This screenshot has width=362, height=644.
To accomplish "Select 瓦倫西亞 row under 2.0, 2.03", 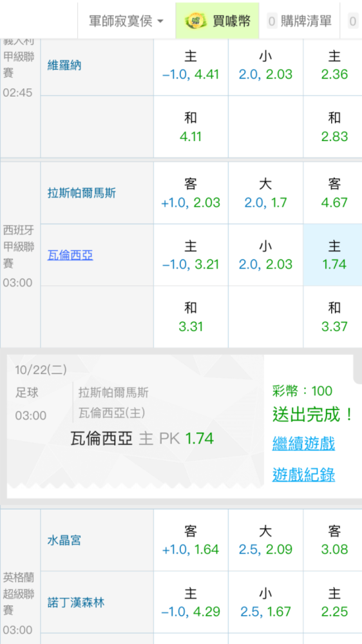I will pyautogui.click(x=265, y=255).
